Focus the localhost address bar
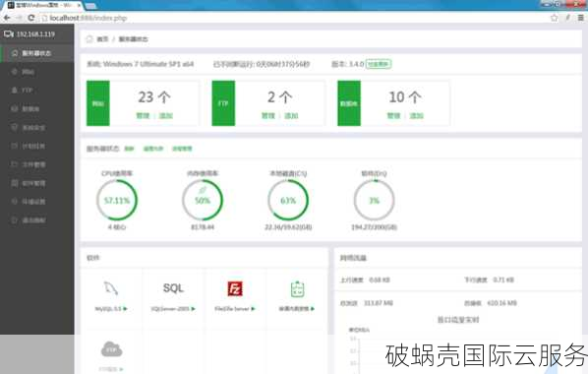Screen dimensions: 588x374 click(x=292, y=18)
